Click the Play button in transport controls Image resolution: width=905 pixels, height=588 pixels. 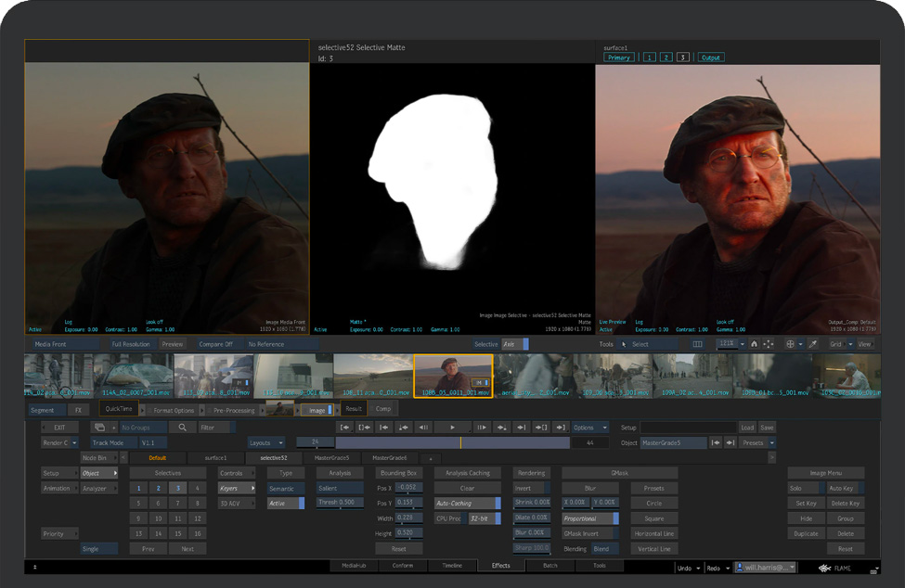click(452, 428)
